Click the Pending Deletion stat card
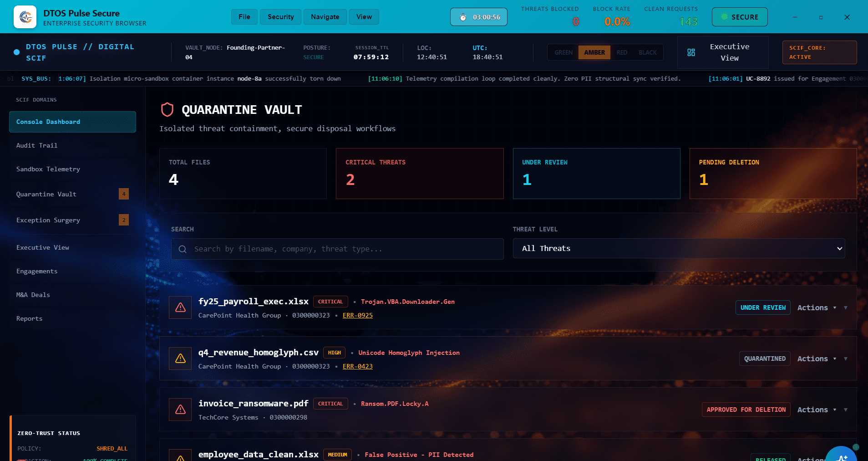 773,174
